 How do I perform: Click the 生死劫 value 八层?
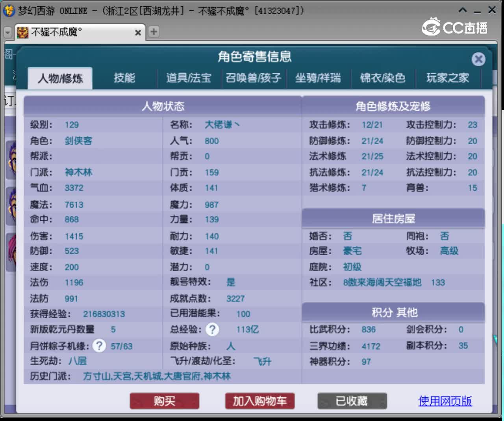tap(78, 361)
